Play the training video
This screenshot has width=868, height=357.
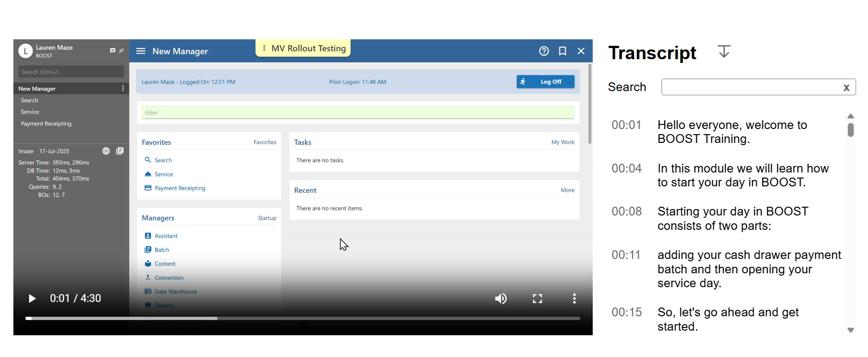(32, 299)
